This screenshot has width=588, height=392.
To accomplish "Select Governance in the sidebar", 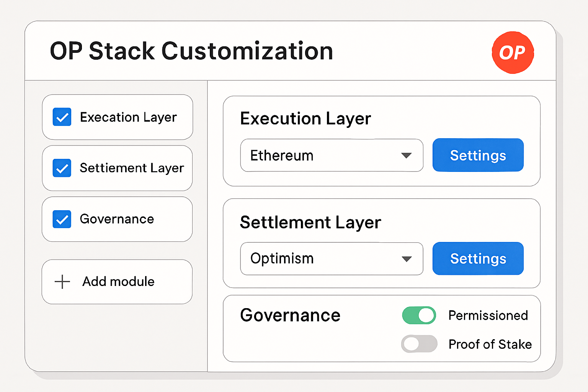I will (117, 219).
